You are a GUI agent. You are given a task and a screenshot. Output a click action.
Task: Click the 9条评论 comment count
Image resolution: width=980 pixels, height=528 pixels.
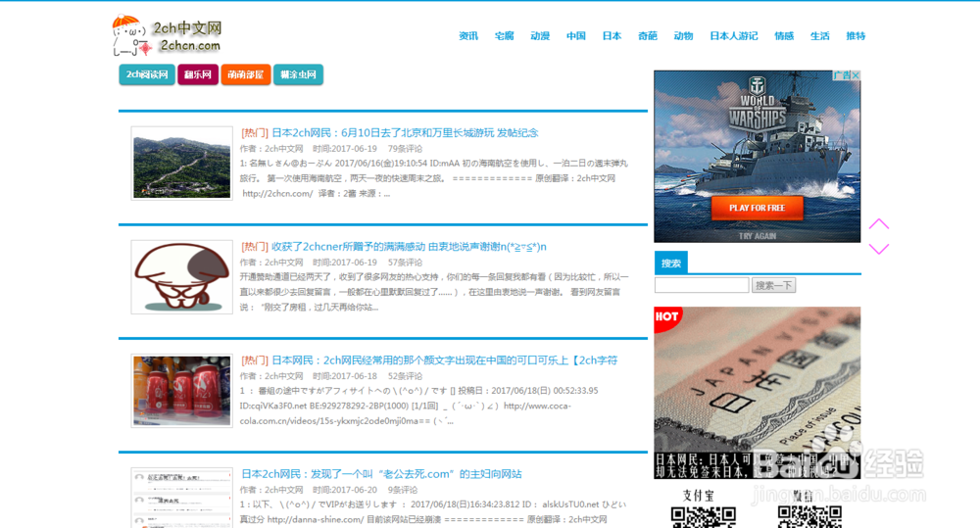[x=403, y=490]
